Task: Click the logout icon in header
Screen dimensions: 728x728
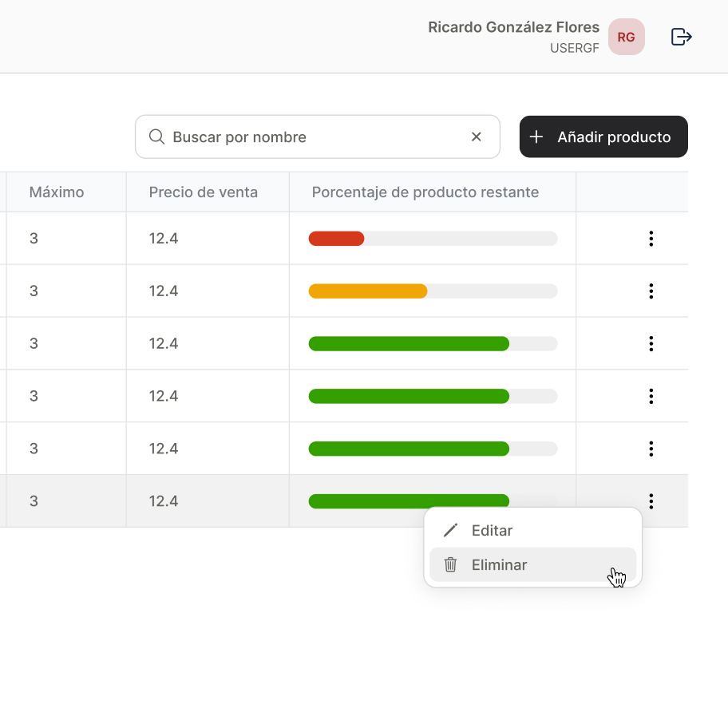Action: 681,37
